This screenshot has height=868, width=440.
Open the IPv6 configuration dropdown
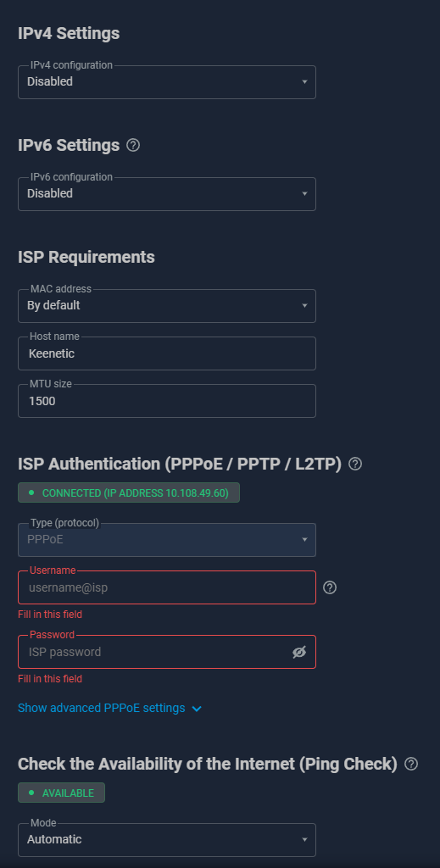coord(167,194)
